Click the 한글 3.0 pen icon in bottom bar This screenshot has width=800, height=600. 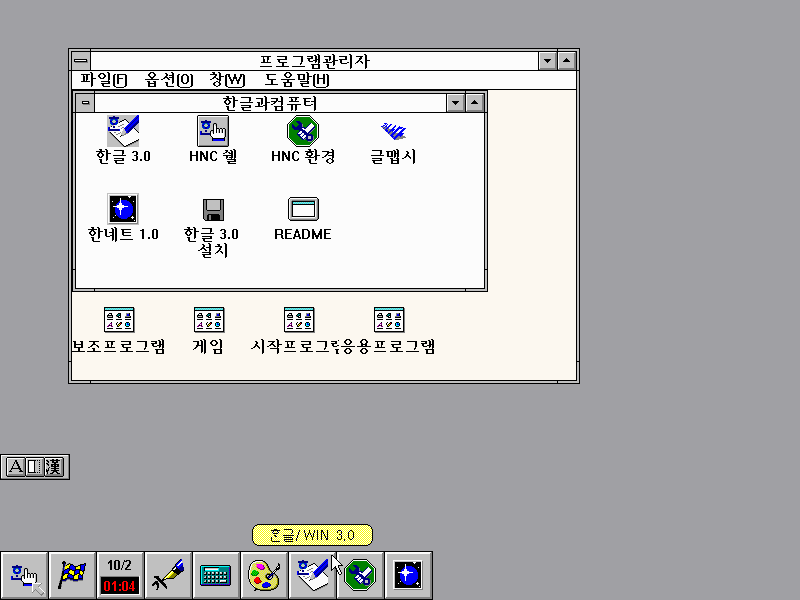click(312, 575)
